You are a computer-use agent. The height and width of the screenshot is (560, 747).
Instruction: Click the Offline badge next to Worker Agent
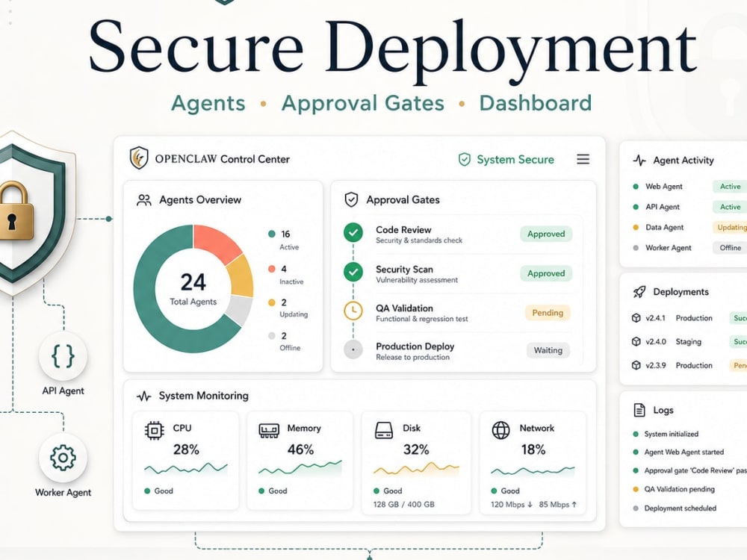tap(730, 248)
